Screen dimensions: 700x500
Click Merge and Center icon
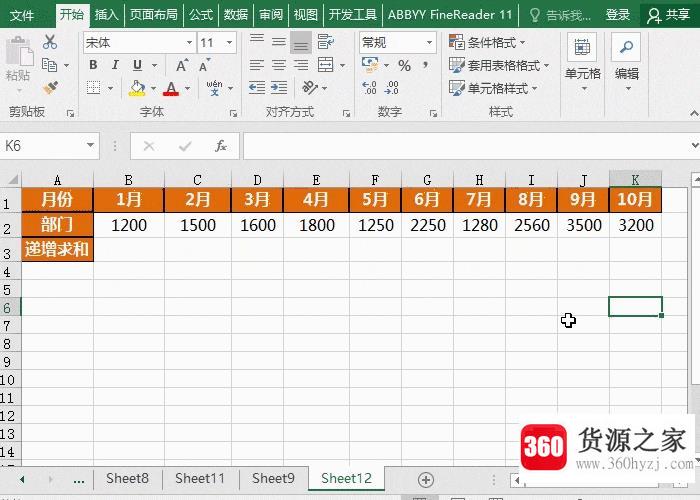pyautogui.click(x=325, y=65)
